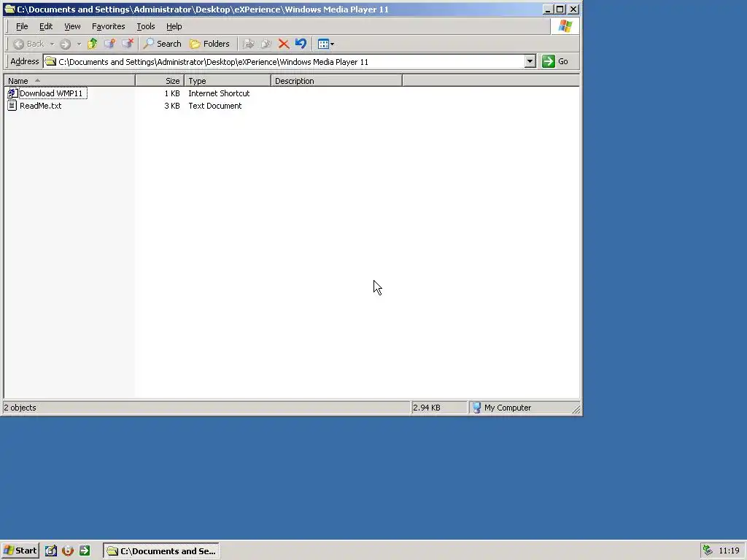Sort files by Description column header
This screenshot has width=747, height=560.
pos(337,81)
